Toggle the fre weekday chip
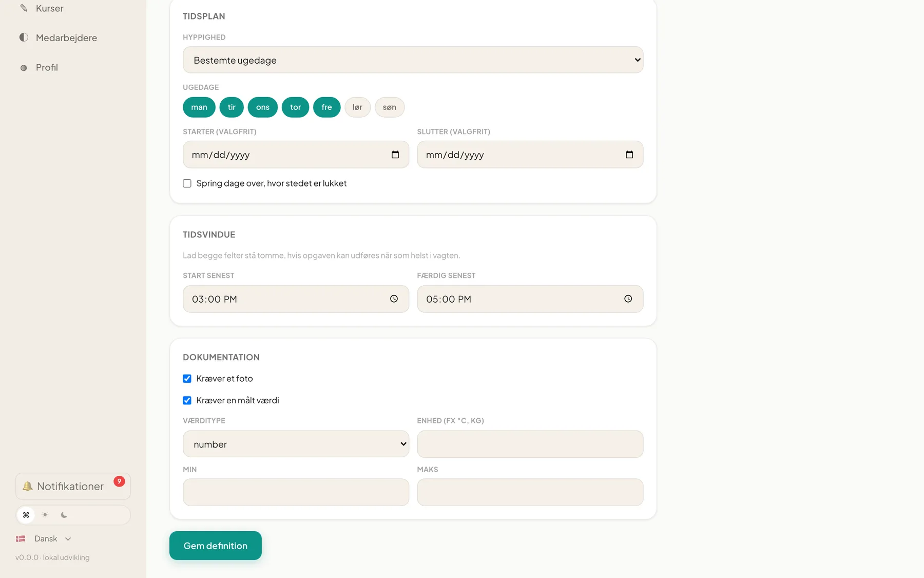The height and width of the screenshot is (578, 924). [327, 107]
